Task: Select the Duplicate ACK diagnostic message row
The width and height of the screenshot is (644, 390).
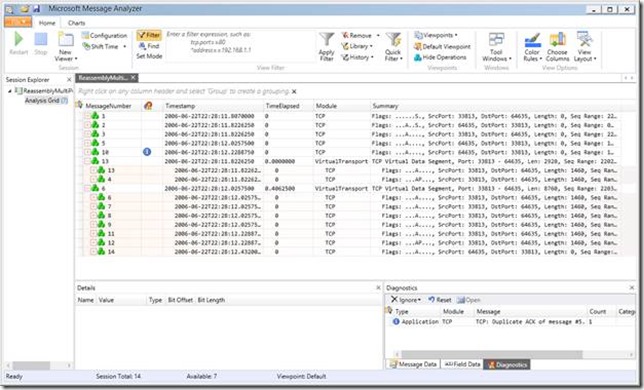Action: (x=511, y=322)
